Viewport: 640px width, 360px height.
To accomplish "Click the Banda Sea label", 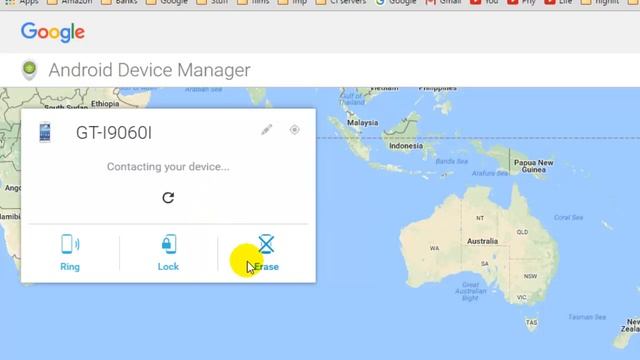I will coord(451,161).
